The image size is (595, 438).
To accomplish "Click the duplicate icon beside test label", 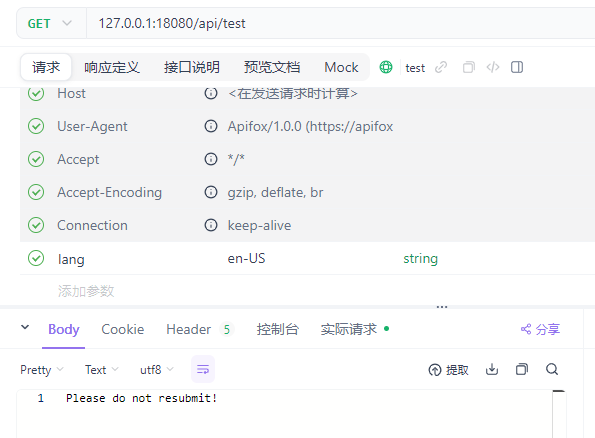I will tap(469, 67).
